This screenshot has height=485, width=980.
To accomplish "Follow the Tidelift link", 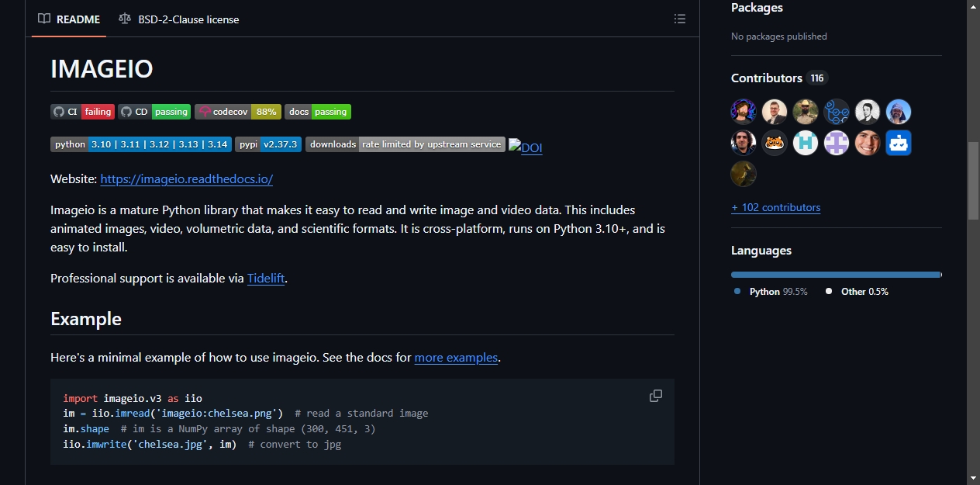I will (267, 278).
